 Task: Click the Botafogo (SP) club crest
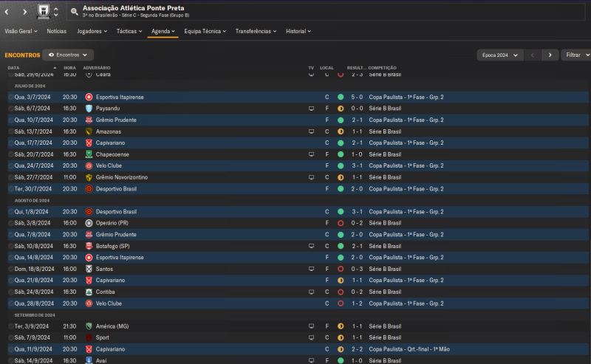point(89,246)
